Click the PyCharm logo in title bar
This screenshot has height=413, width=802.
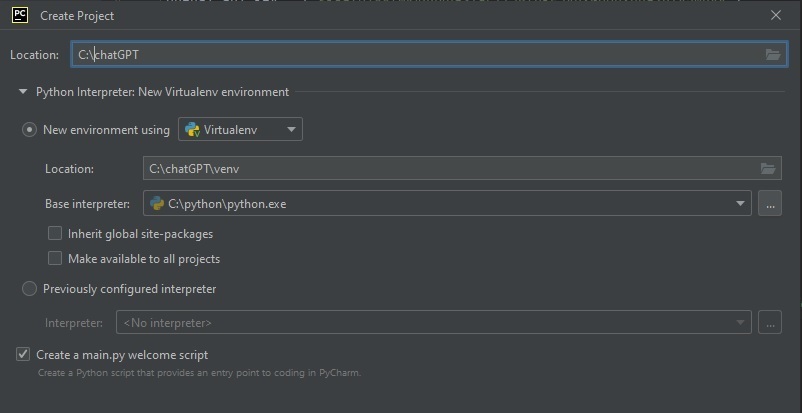point(19,15)
